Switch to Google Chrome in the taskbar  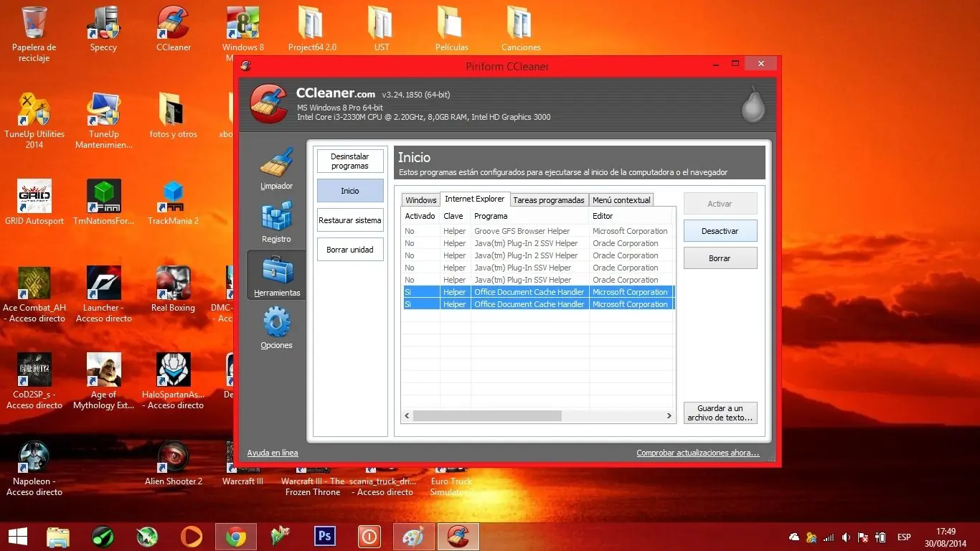click(236, 536)
